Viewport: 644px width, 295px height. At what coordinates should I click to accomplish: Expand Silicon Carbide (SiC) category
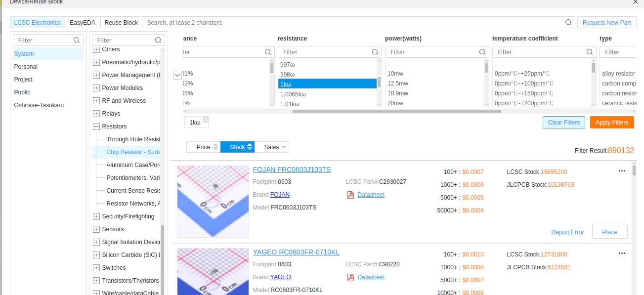[96, 255]
